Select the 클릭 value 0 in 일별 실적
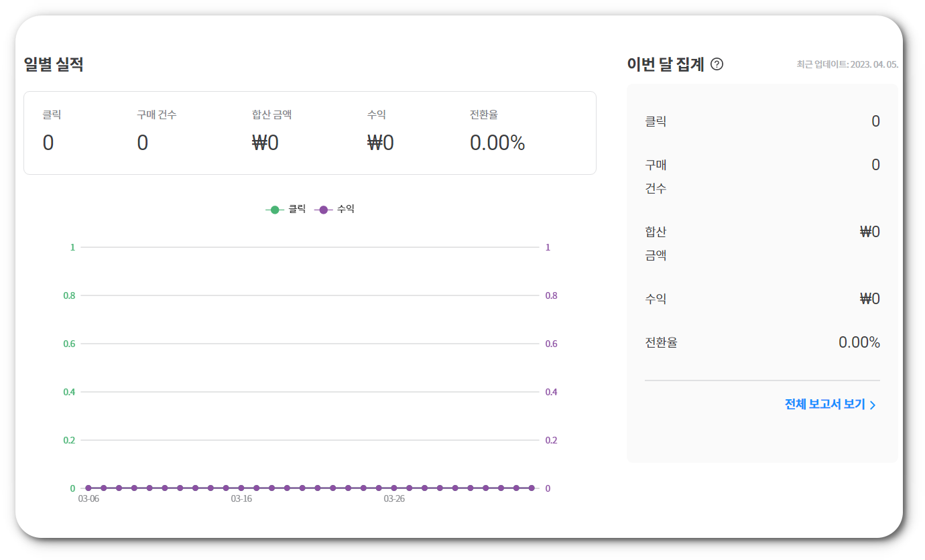925x560 pixels. point(48,142)
